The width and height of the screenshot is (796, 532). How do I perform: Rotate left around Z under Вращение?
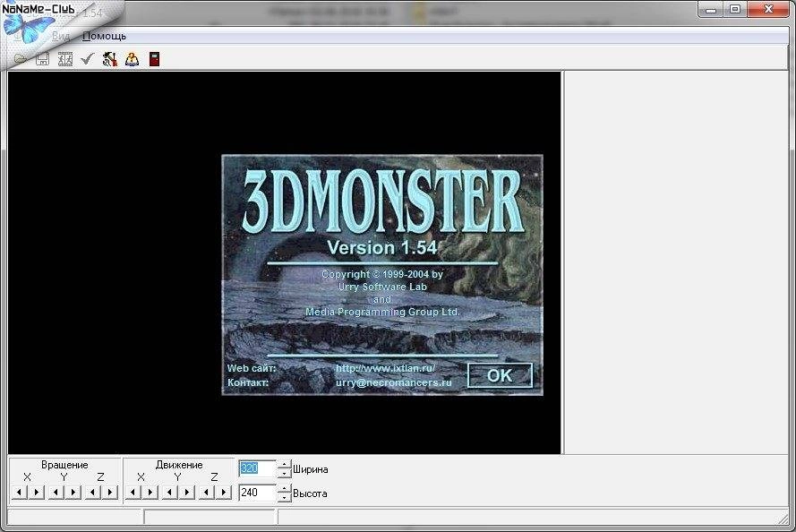pyautogui.click(x=92, y=492)
